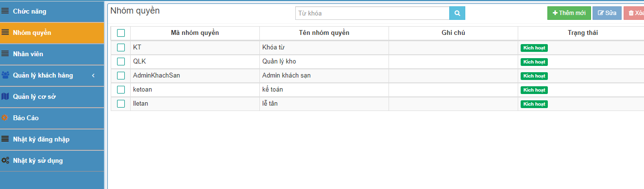Click the list icon beside Nhân viên
Viewport: 644px width, 189px height.
tap(5, 54)
